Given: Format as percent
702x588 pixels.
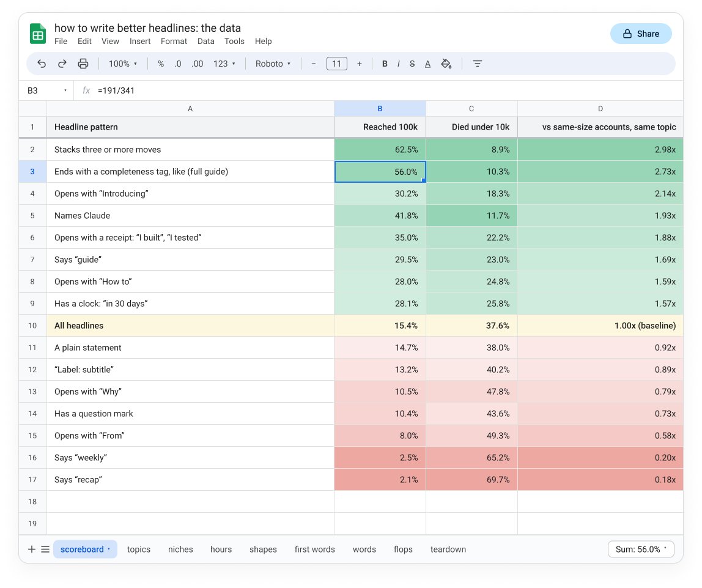Looking at the screenshot, I should 161,64.
